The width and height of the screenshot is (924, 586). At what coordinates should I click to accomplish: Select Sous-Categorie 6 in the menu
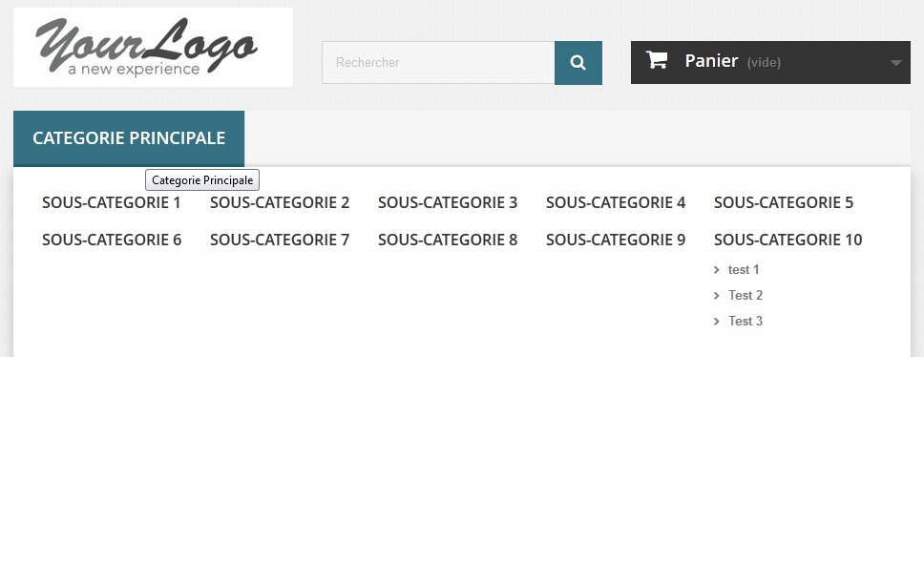(112, 240)
